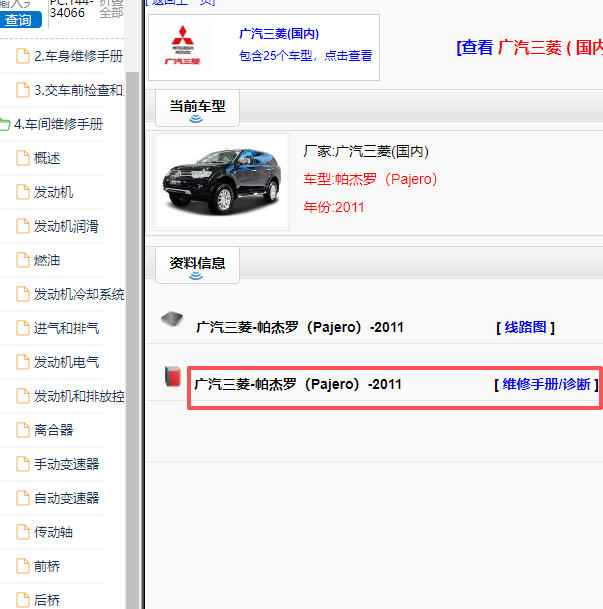Select the 当前车型 tab
Viewport: 603px width, 609px height.
pyautogui.click(x=197, y=106)
